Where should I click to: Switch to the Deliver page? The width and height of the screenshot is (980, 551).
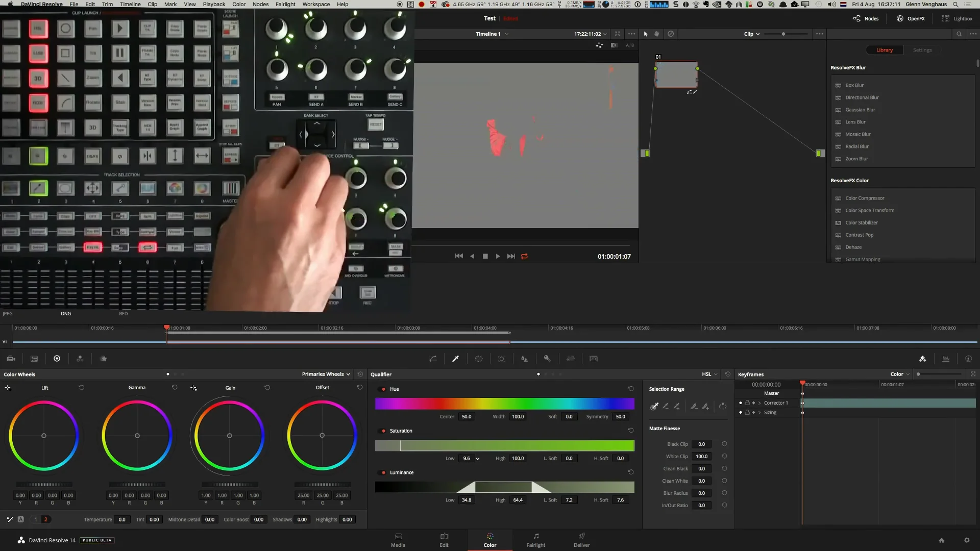click(x=582, y=540)
